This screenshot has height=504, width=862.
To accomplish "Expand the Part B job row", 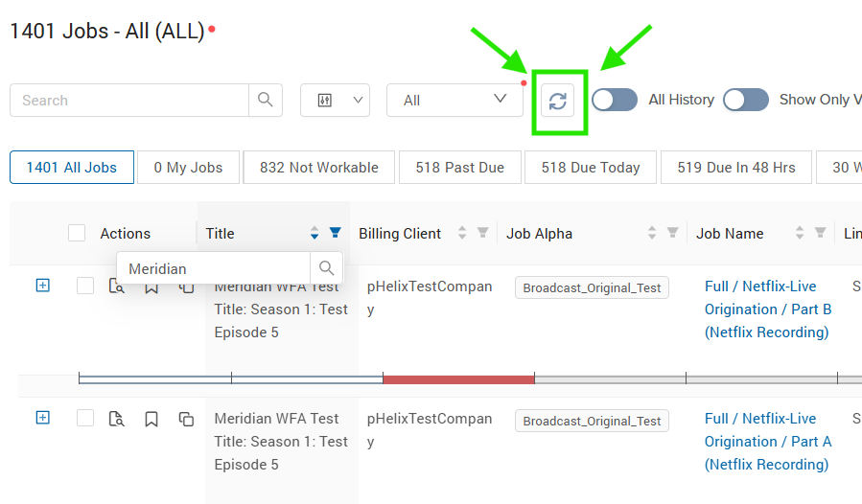I will tap(43, 286).
